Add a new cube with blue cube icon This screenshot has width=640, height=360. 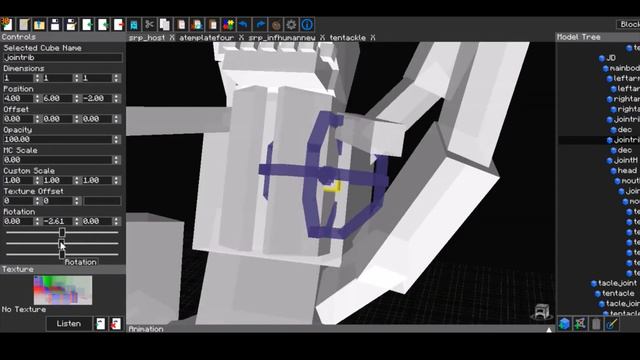[x=564, y=324]
